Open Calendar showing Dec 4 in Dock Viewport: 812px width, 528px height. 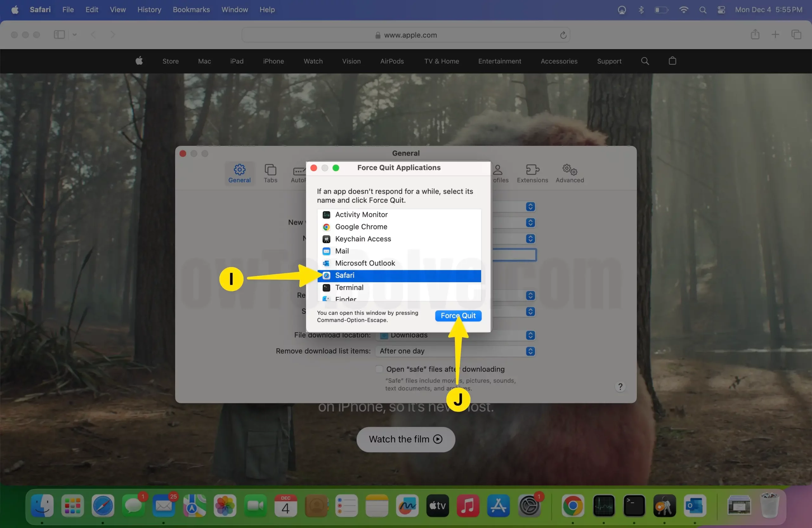[x=285, y=505]
